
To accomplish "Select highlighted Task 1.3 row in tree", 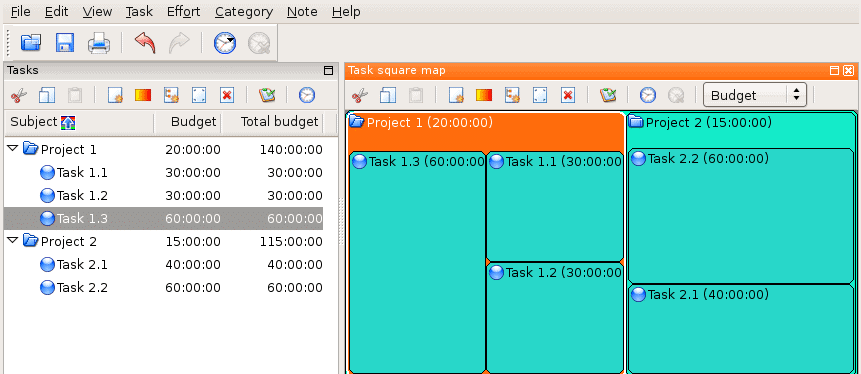I will (x=164, y=219).
